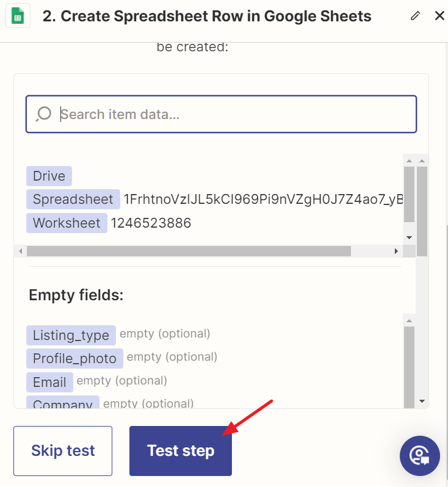This screenshot has height=487, width=448.
Task: Click the outer panel scroll-up arrow
Action: coord(422,161)
